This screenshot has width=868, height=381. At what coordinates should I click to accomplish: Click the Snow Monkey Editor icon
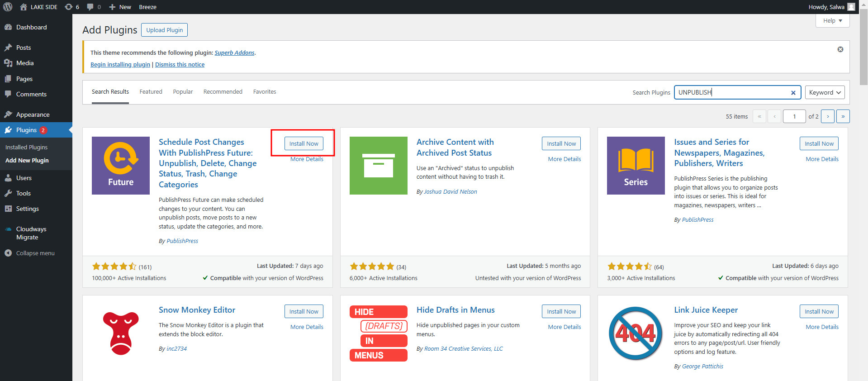[121, 333]
